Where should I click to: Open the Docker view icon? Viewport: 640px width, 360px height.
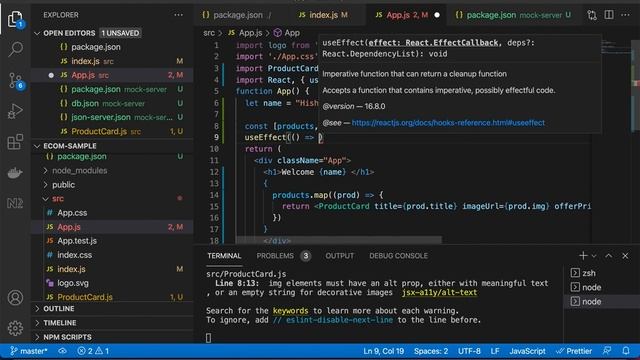(x=15, y=173)
